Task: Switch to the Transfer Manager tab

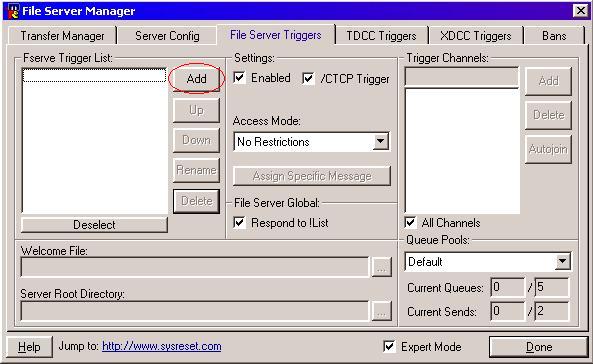Action: tap(62, 36)
